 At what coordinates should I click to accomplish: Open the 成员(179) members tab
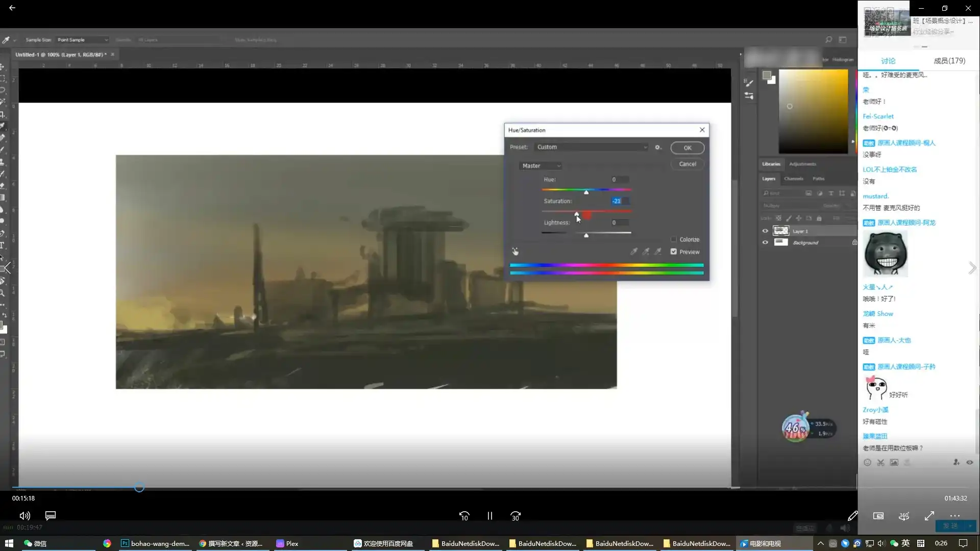click(x=949, y=61)
